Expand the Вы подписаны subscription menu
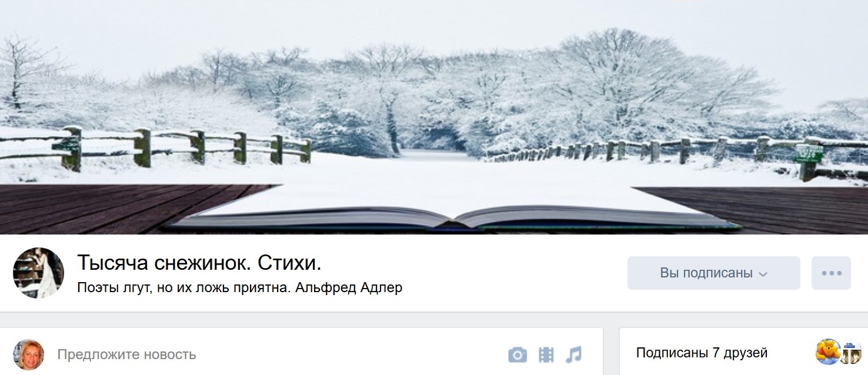This screenshot has width=868, height=375. pos(713,273)
